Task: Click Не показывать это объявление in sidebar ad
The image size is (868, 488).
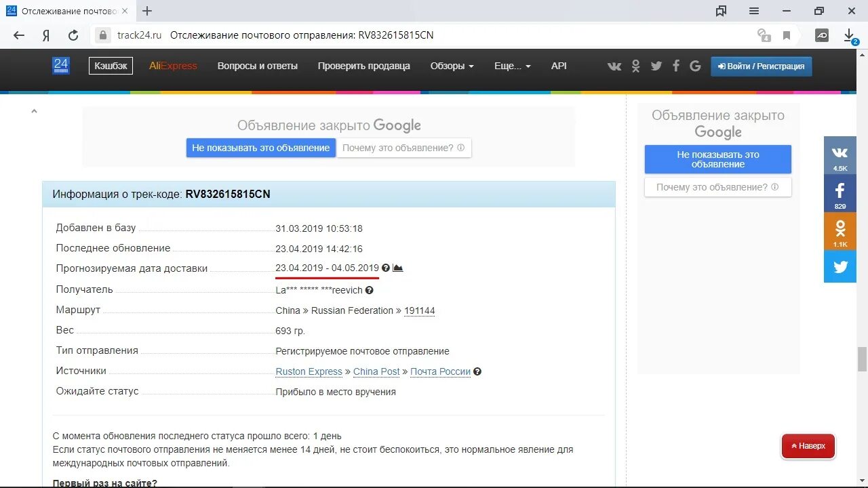Action: pos(718,159)
